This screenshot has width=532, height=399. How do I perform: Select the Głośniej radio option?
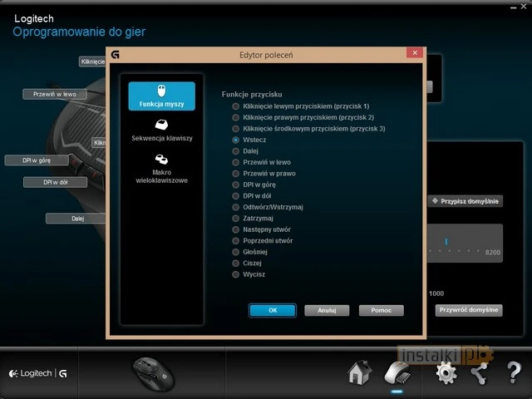[x=235, y=252]
